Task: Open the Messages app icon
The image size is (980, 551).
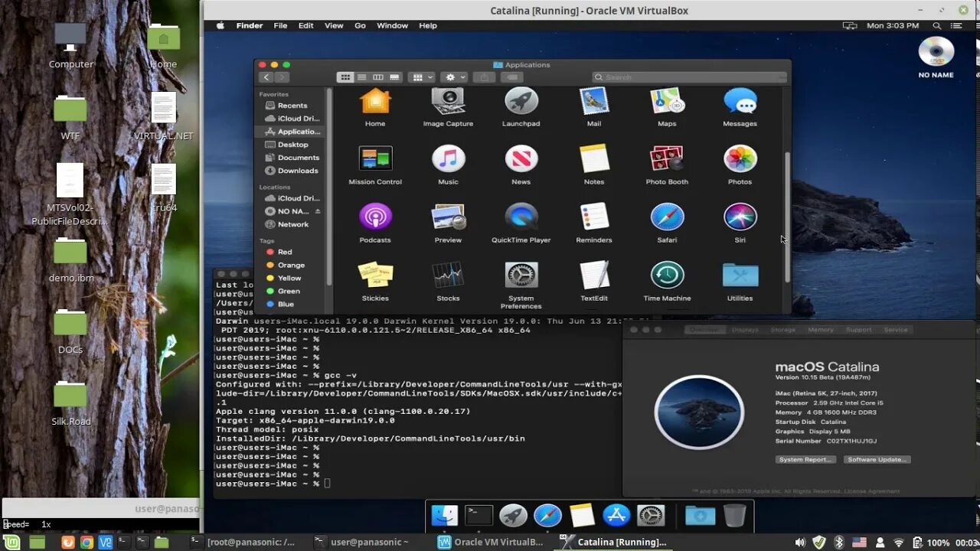Action: pos(740,102)
